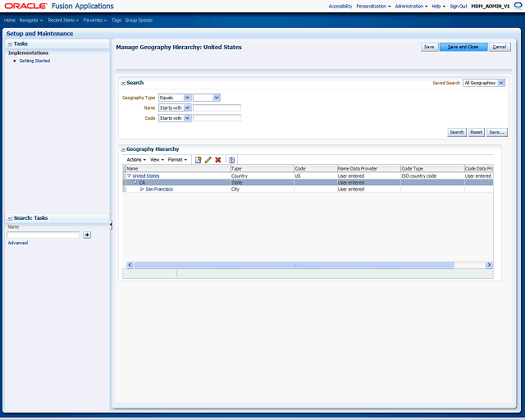Click the Name Data Provider column header
The height and width of the screenshot is (420, 525).
(x=368, y=168)
